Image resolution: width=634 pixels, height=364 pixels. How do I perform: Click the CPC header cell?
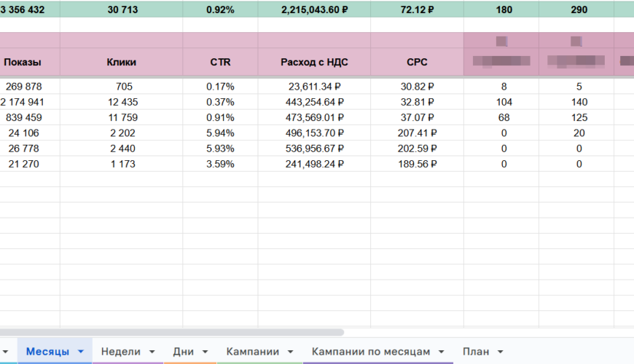point(417,63)
